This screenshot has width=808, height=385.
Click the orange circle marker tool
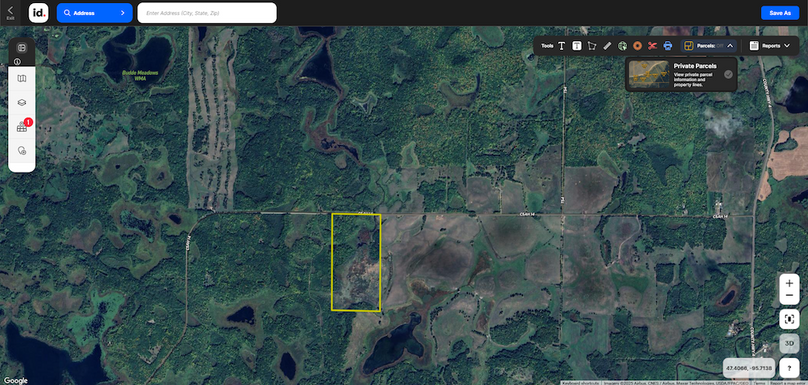(x=637, y=46)
